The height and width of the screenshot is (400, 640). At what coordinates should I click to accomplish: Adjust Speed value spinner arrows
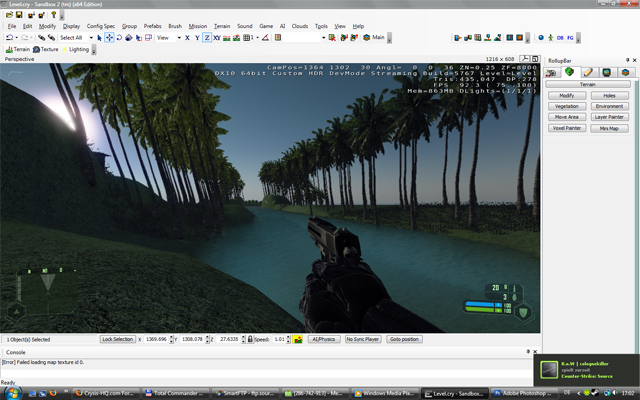tap(288, 339)
